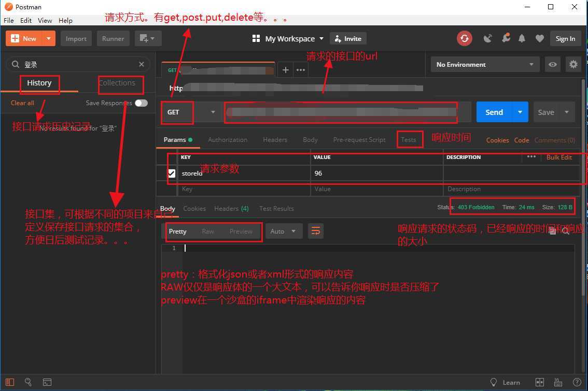This screenshot has height=391, width=588.
Task: Open the Authorization tab
Action: (228, 140)
